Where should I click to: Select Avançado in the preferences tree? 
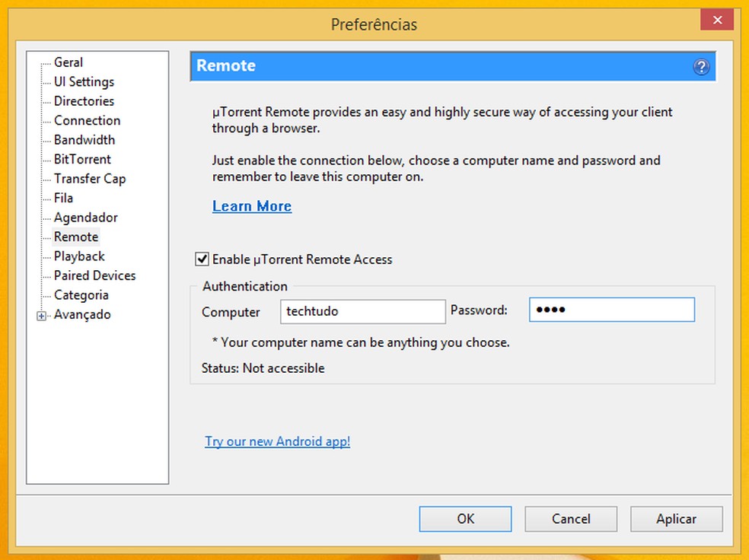82,314
